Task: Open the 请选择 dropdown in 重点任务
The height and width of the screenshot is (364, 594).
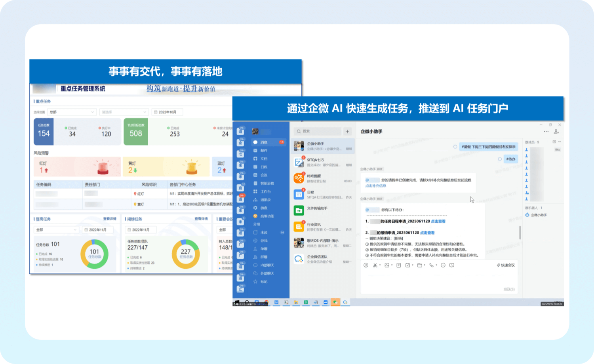Action: (x=124, y=112)
